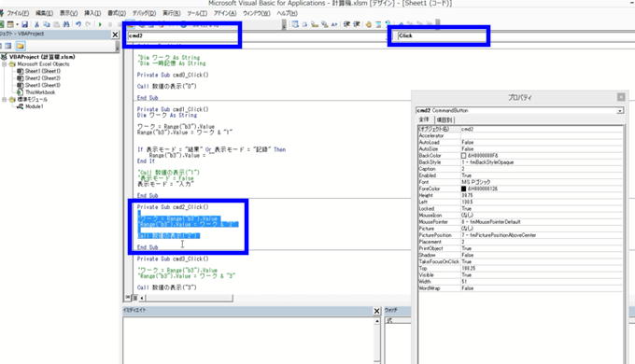
Task: Click the Accelerator property row
Action: [x=520, y=135]
